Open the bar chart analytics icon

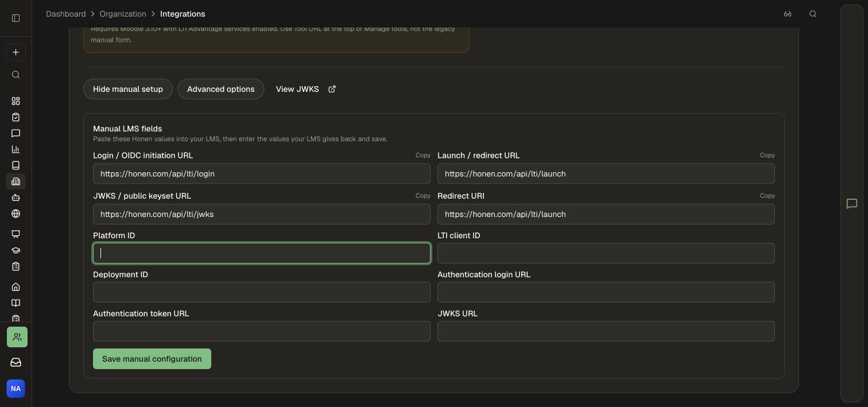pos(15,149)
